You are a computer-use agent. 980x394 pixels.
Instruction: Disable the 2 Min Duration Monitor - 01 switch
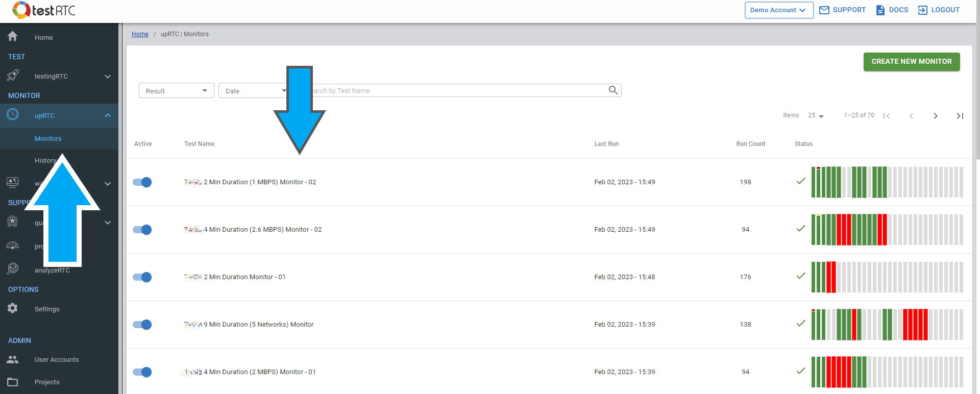142,277
